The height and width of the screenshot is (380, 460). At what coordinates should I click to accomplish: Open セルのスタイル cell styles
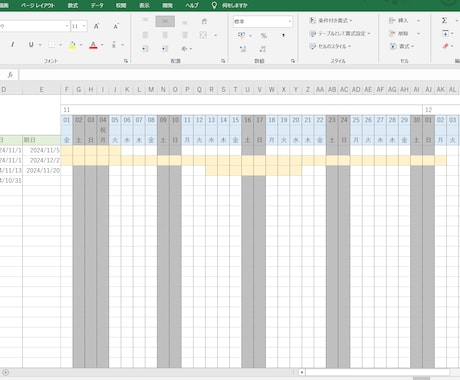tap(330, 46)
